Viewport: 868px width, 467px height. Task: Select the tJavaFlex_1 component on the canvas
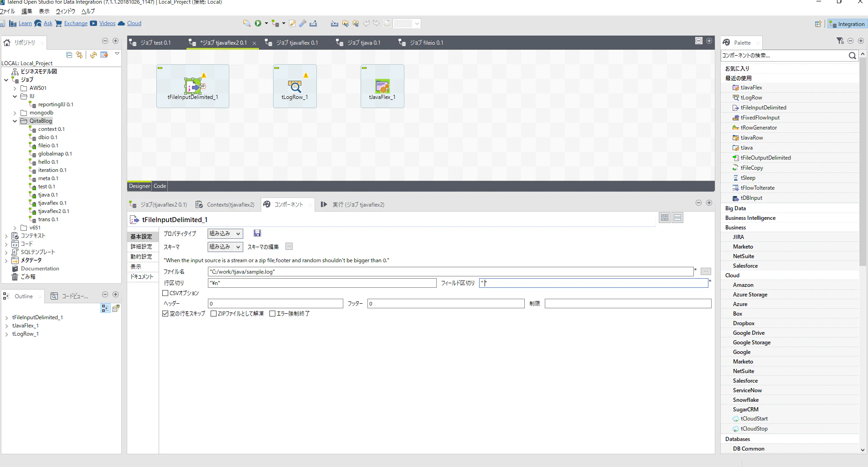pyautogui.click(x=382, y=86)
